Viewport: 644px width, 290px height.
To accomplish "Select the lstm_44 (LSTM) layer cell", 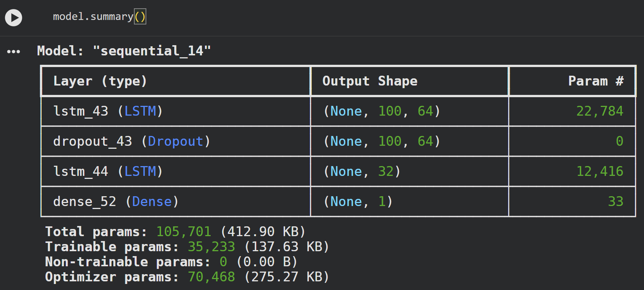I will (108, 171).
